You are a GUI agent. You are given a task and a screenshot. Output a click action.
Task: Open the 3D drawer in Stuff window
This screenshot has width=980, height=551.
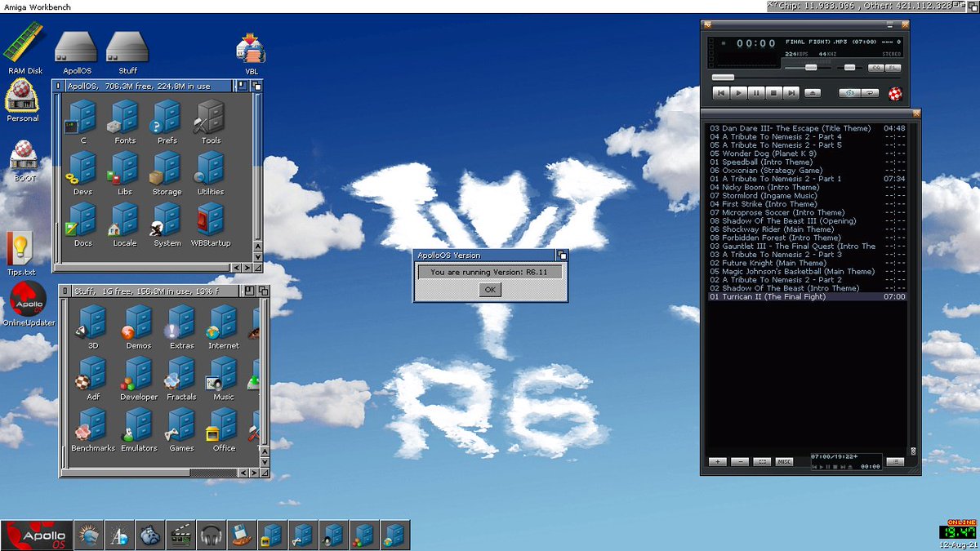point(92,327)
